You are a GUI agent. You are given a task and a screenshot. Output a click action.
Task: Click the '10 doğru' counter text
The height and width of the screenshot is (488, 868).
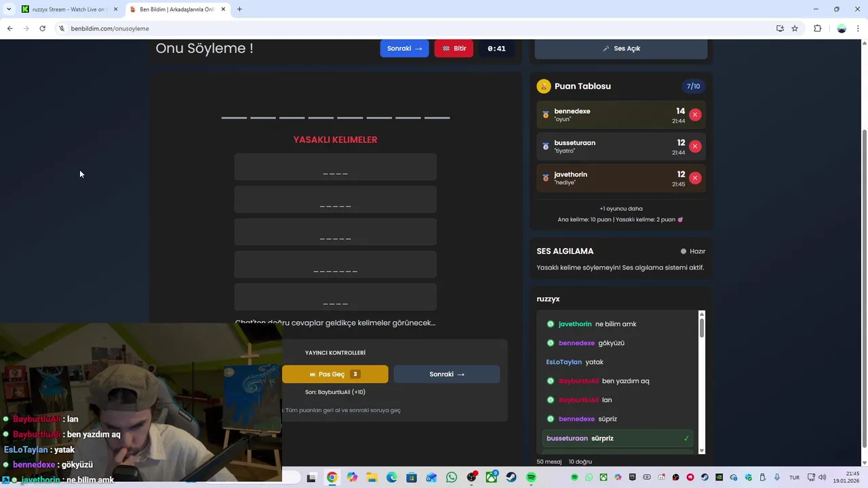click(x=580, y=462)
